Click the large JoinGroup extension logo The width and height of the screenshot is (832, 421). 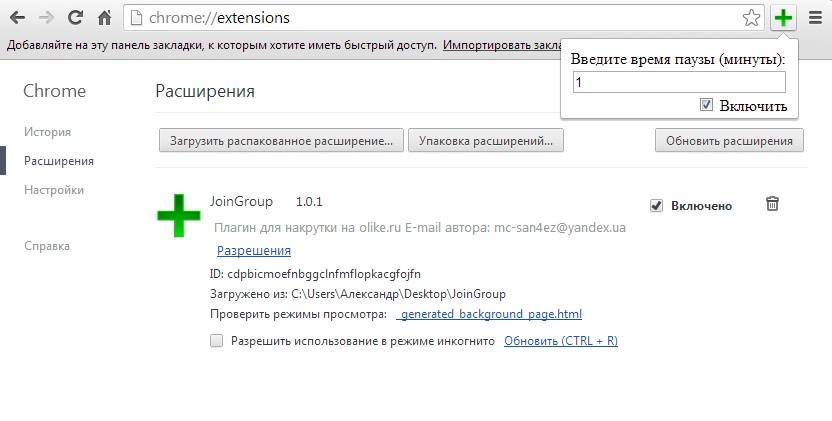178,215
